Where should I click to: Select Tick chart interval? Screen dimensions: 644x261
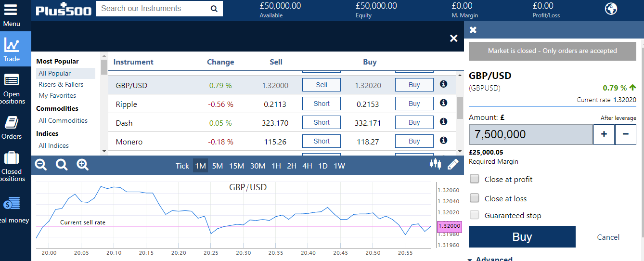click(x=182, y=166)
